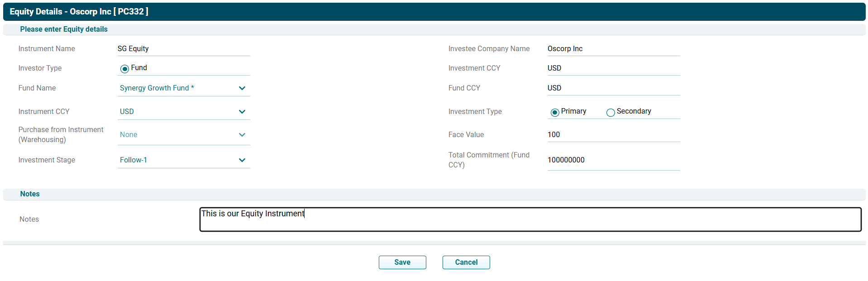Select the Secondary investment type radio
This screenshot has width=868, height=281.
[610, 112]
